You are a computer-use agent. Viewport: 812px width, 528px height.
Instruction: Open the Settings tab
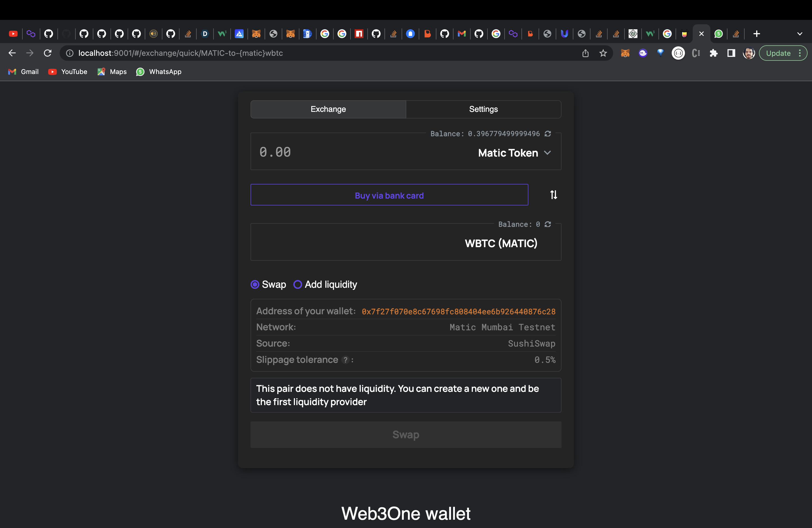484,108
